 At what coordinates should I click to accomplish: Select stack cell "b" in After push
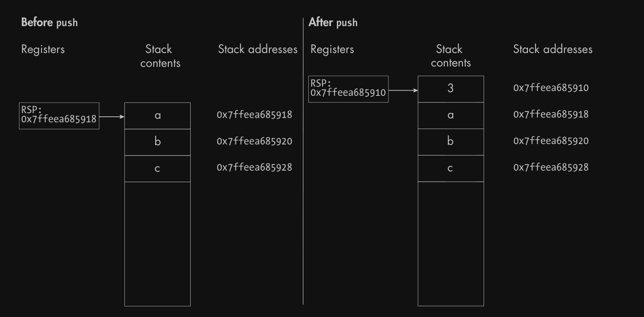tap(451, 142)
